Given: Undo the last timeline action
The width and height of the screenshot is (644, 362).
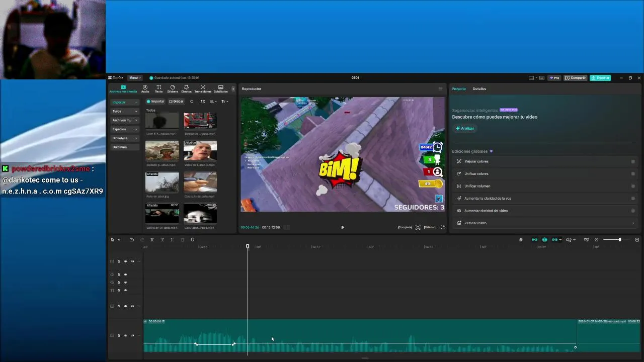Looking at the screenshot, I should 132,240.
